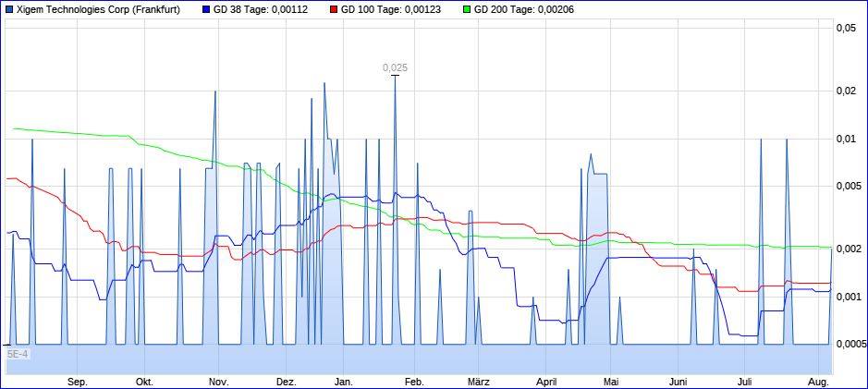Viewport: 868px width, 389px height.
Task: Select the Mai month label on the x-axis
Action: (x=610, y=381)
